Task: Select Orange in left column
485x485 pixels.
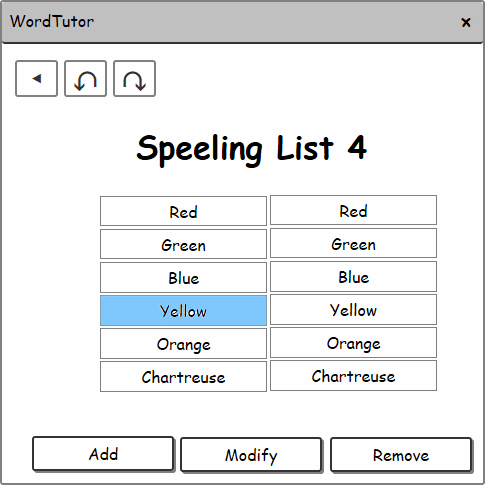Action: (x=183, y=343)
